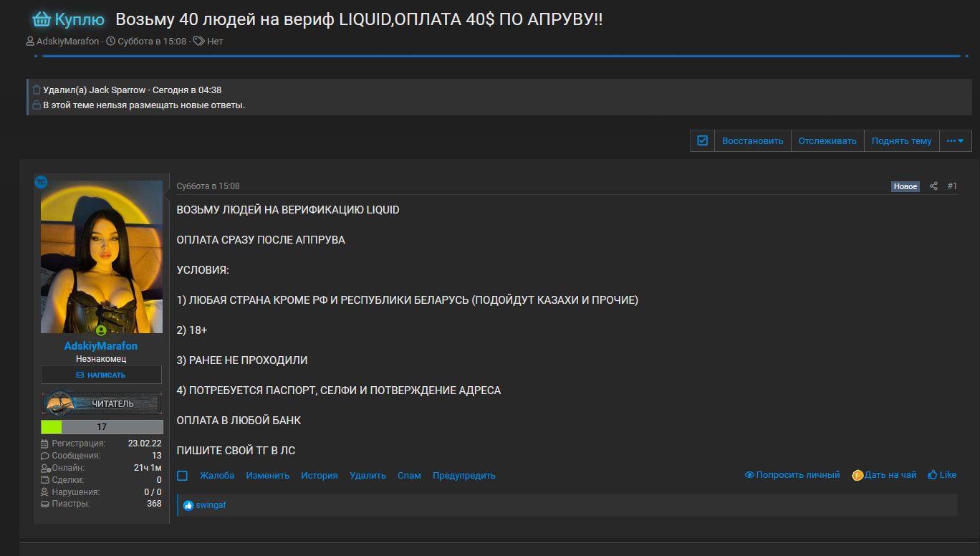Open the user avatar thumbnail
980x556 pixels.
[102, 257]
